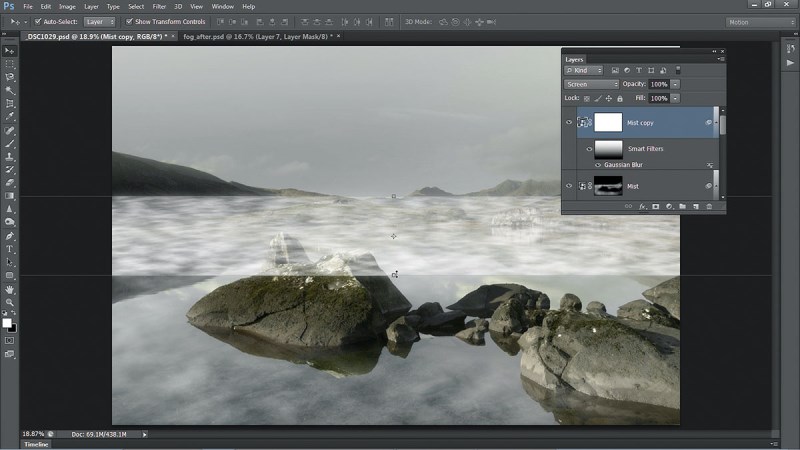Select the Mist layer thumbnail
Image resolution: width=800 pixels, height=450 pixels.
pyautogui.click(x=608, y=186)
